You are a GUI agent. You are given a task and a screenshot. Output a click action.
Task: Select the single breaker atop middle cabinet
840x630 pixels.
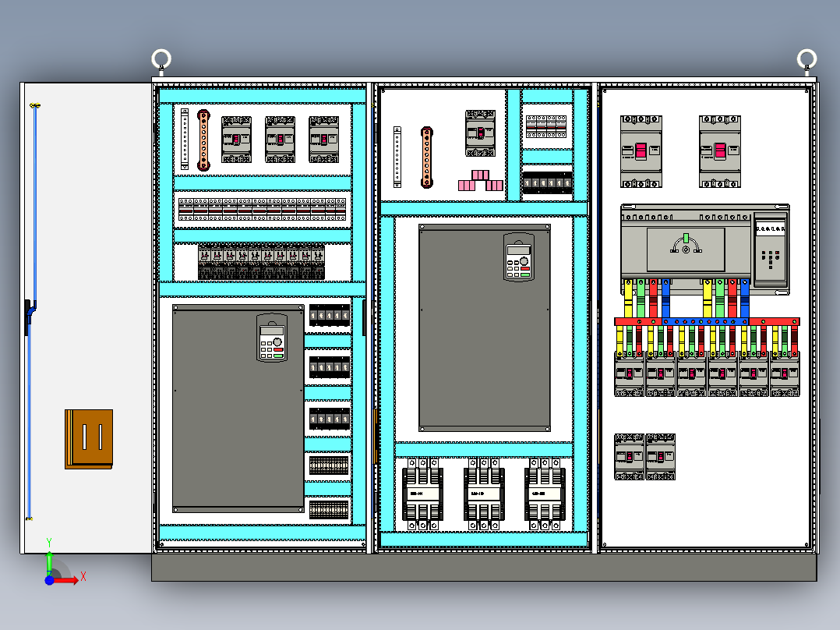click(480, 133)
